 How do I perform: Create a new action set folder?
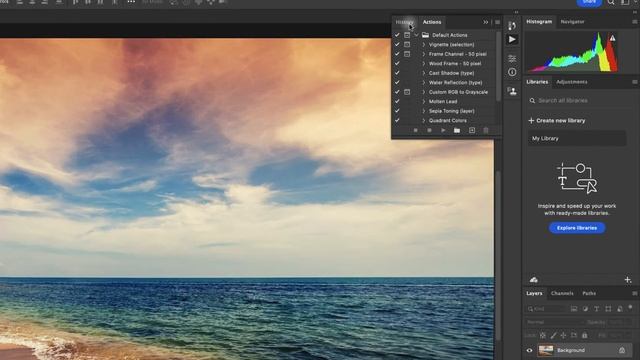pyautogui.click(x=457, y=130)
